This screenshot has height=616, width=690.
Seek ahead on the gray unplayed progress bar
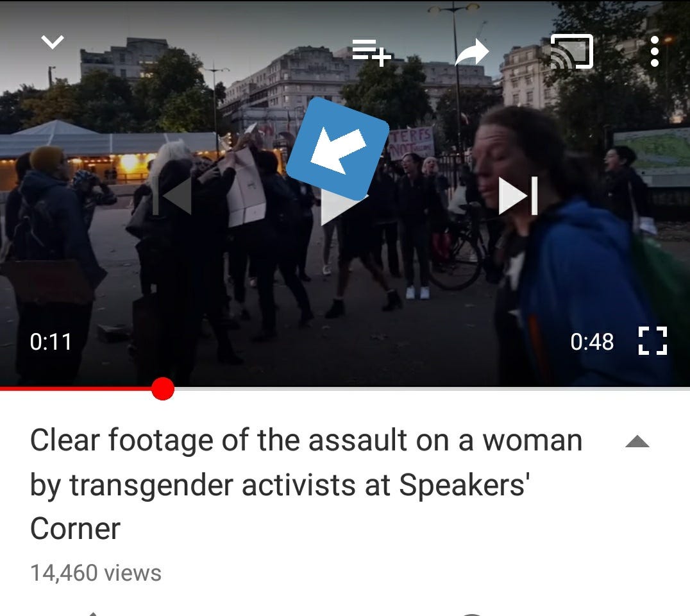point(432,389)
